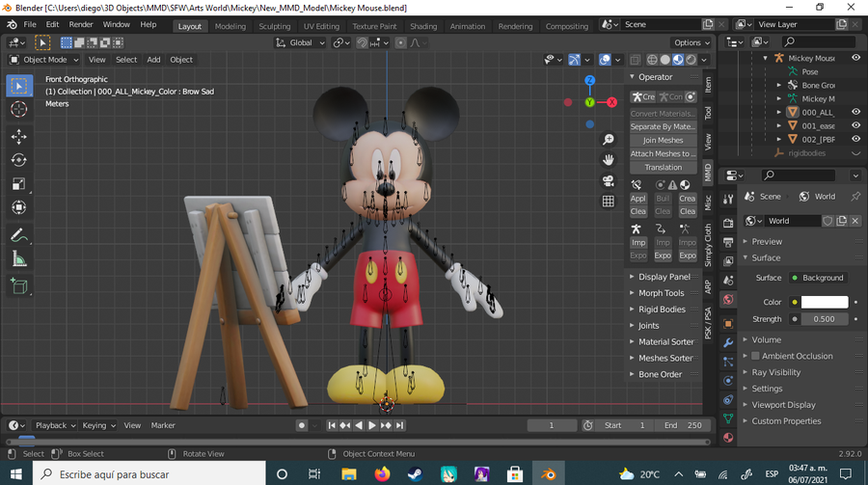Launch Firefox from the taskbar
The width and height of the screenshot is (868, 485).
coord(382,474)
